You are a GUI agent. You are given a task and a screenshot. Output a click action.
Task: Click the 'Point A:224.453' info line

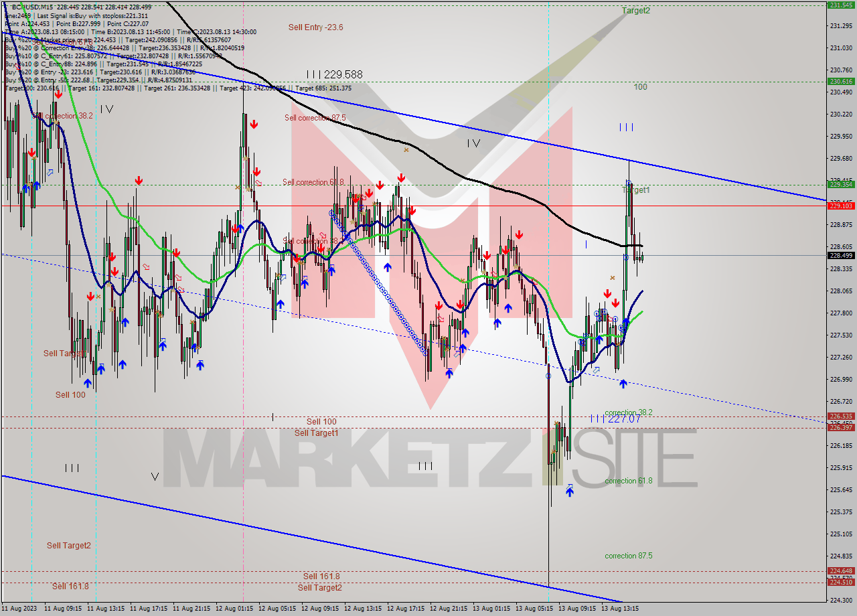[x=28, y=23]
